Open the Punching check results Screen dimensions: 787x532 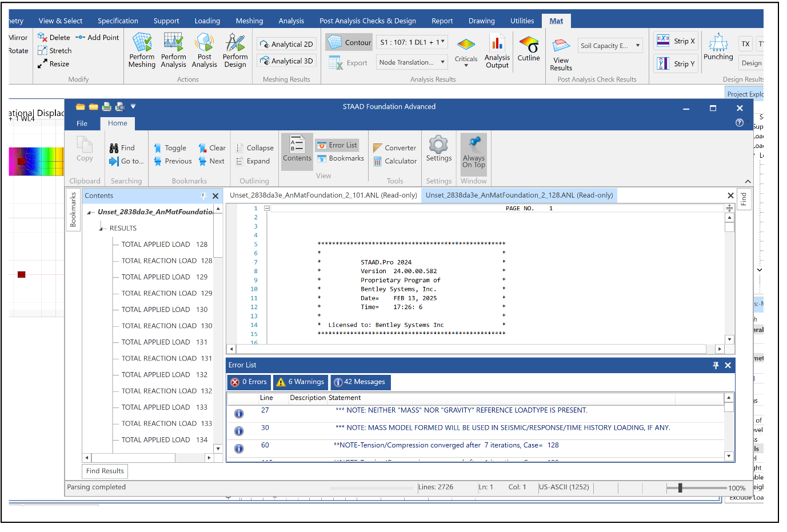coord(718,47)
